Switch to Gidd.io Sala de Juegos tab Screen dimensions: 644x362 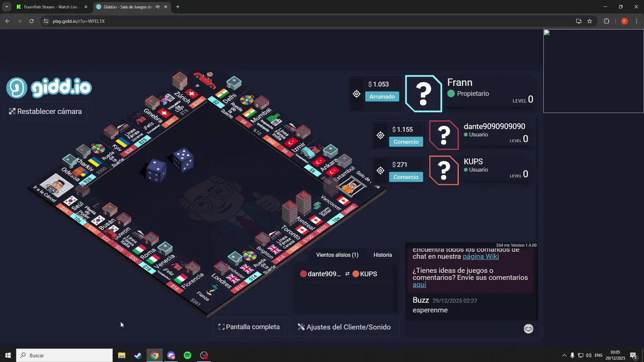point(131,7)
